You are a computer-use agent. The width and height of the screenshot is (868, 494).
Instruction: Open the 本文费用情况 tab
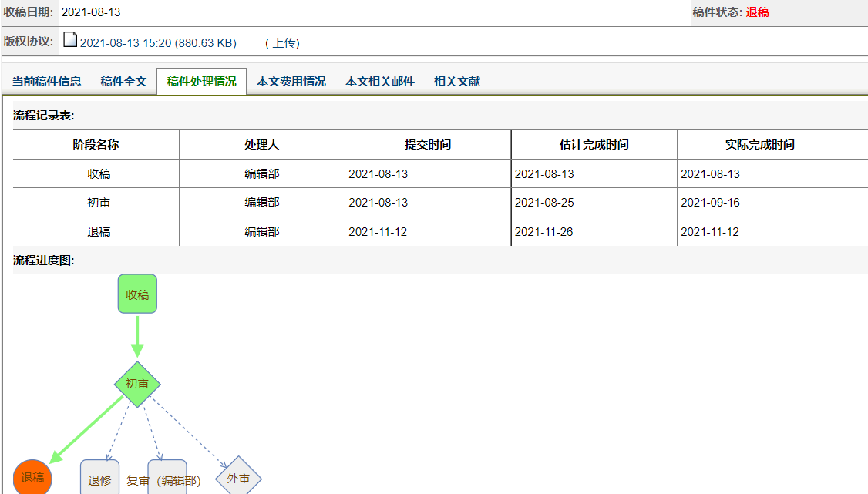[x=291, y=82]
